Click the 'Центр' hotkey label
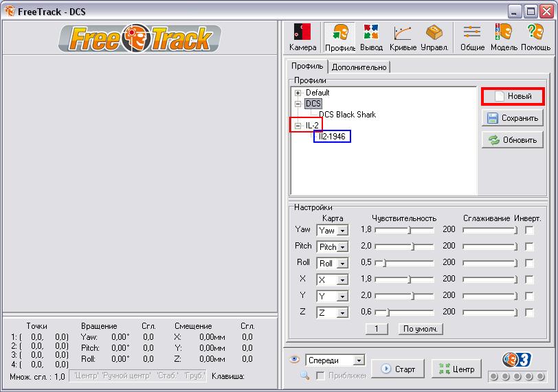The image size is (558, 392). coord(86,376)
